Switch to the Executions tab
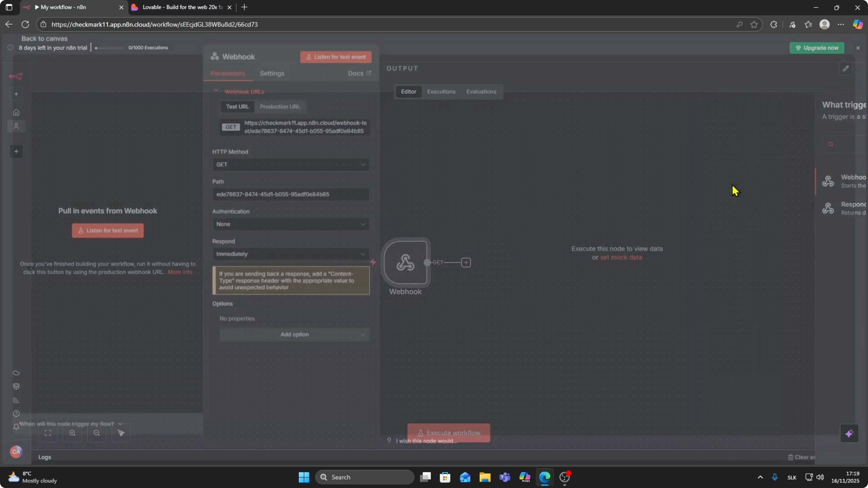868x488 pixels. click(x=441, y=92)
